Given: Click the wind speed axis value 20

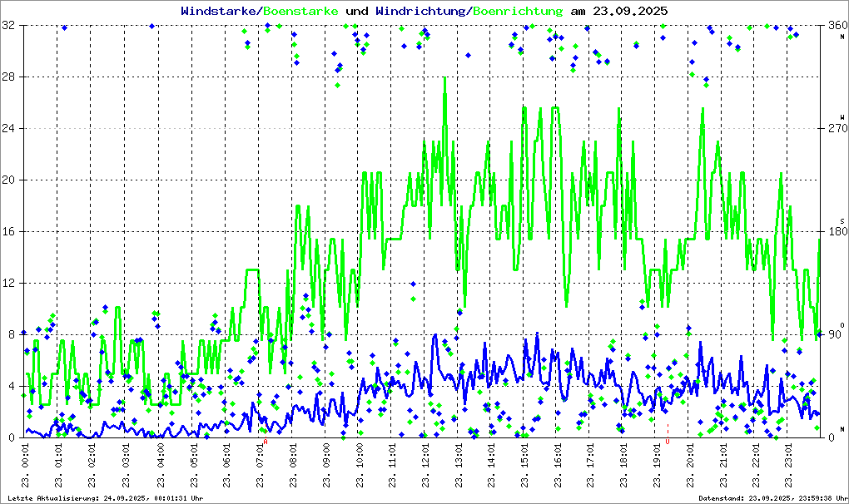Looking at the screenshot, I should [8, 180].
